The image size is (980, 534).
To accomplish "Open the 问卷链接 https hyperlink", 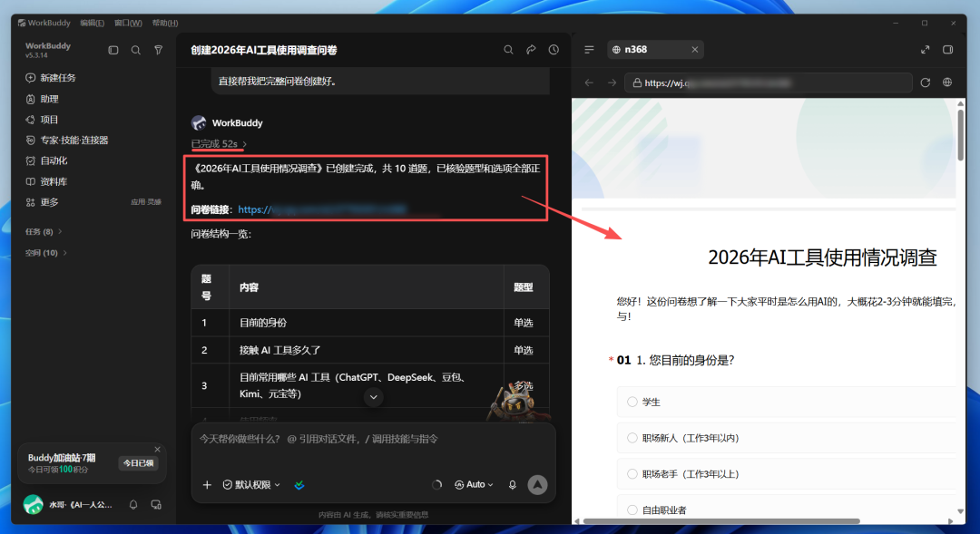I will pos(322,209).
